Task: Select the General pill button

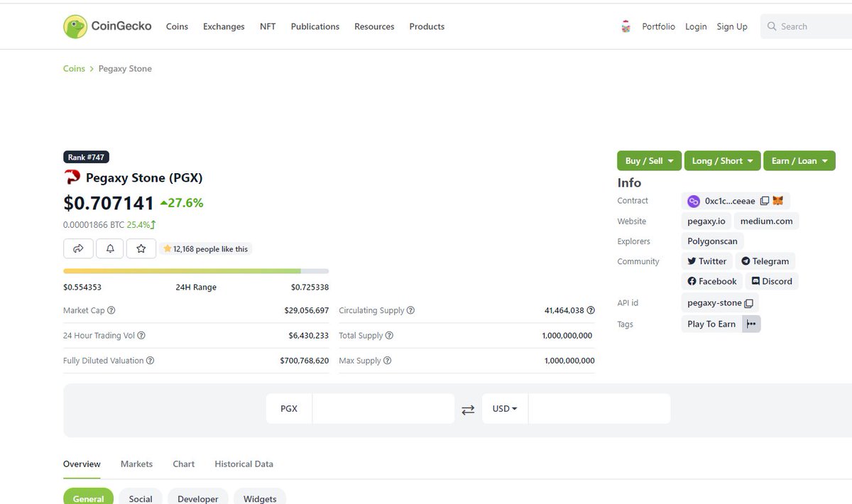Action: (x=88, y=496)
